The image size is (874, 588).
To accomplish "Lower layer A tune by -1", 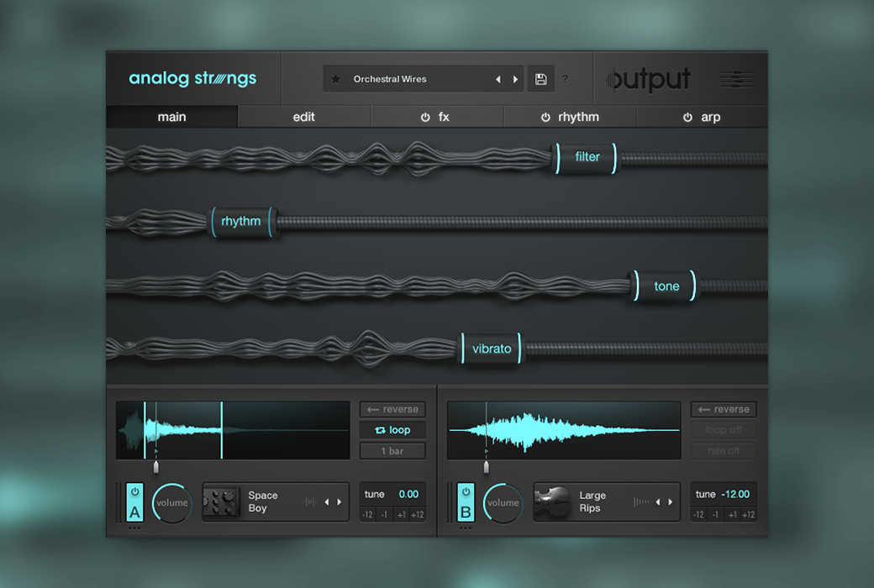I will point(384,515).
